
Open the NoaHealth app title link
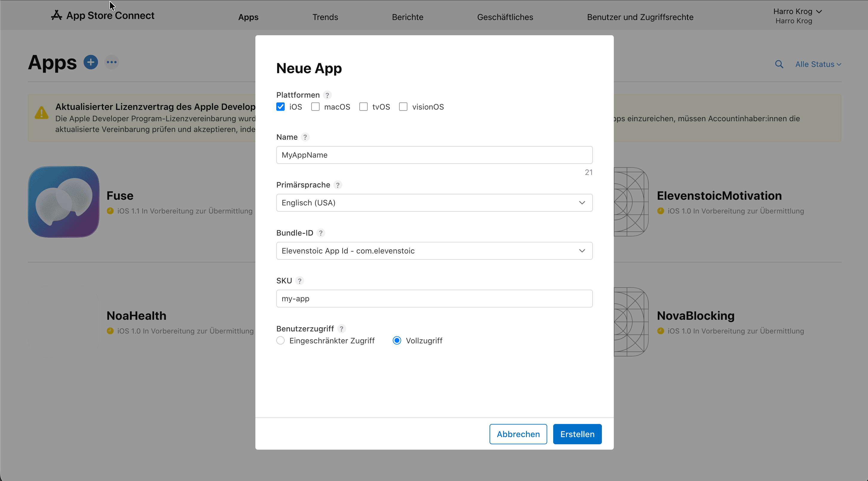[137, 316]
